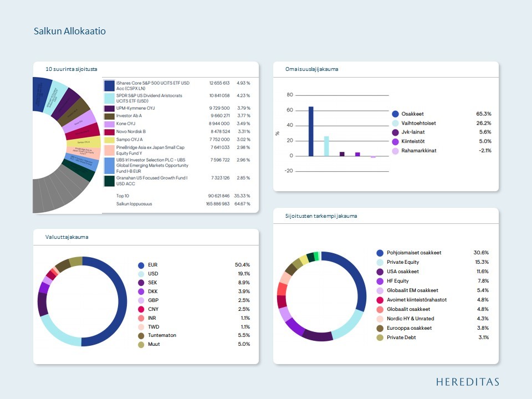Click the iShares Core S&P 500 color square
532x399 pixels.
point(109,85)
